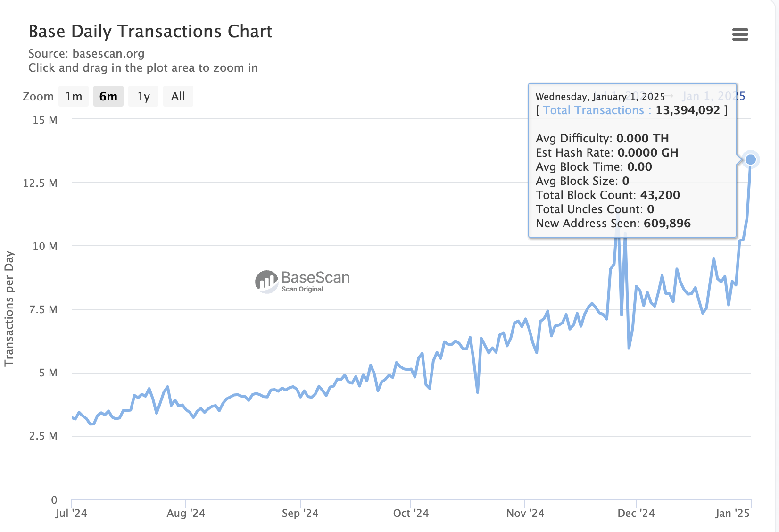Click the Transactions per Day axis title
Screen dimensions: 779x532
click(x=9, y=309)
